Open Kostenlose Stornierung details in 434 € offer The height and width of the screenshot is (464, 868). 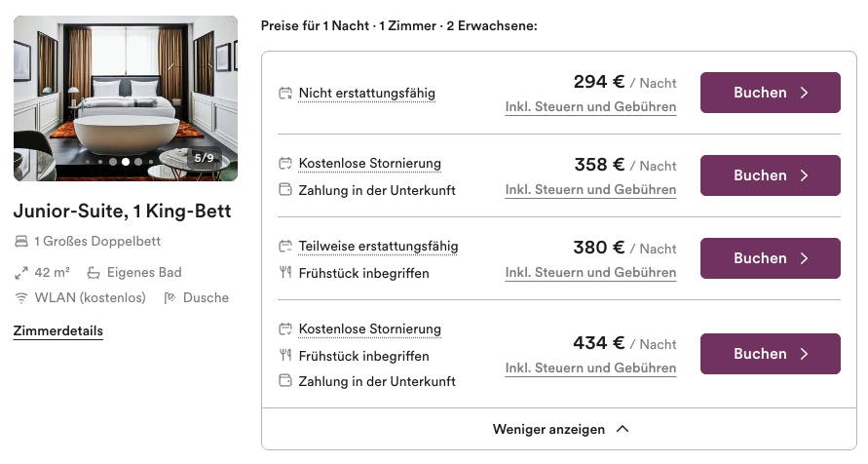coord(370,329)
